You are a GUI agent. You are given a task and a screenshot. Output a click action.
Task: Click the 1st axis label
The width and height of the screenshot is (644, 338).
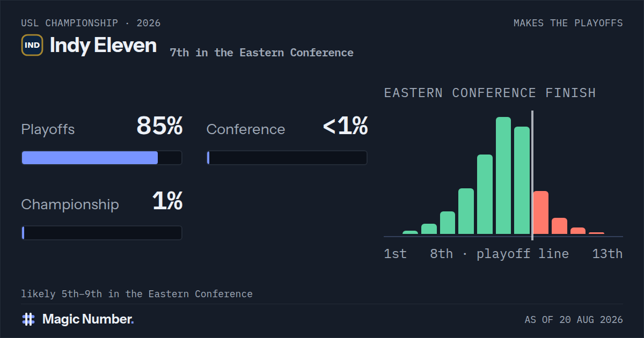click(396, 254)
